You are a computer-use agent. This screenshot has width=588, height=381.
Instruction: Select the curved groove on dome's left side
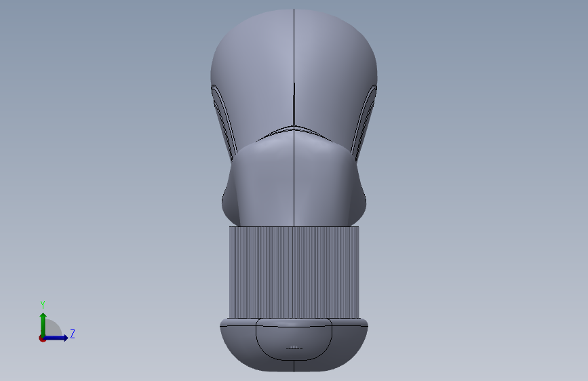click(x=224, y=122)
